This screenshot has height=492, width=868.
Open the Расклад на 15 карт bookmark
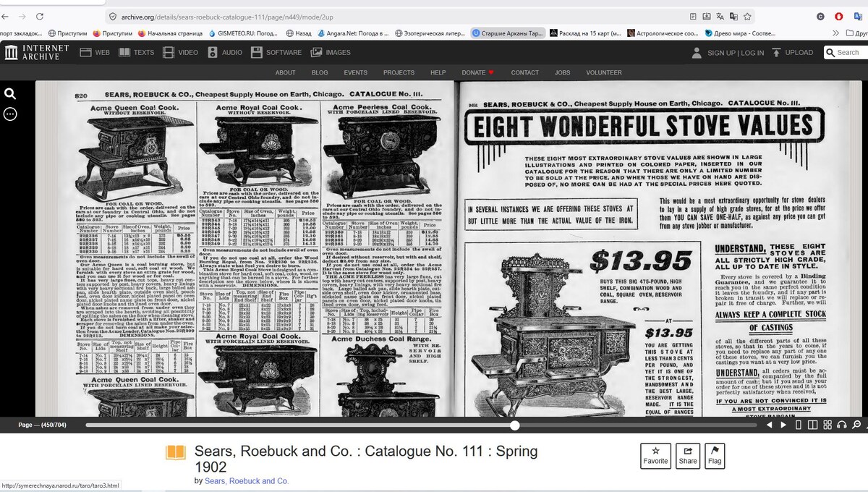click(585, 33)
